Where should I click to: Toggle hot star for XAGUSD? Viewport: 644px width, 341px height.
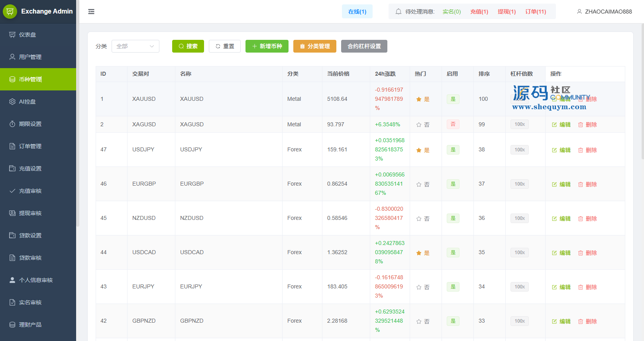tap(419, 125)
